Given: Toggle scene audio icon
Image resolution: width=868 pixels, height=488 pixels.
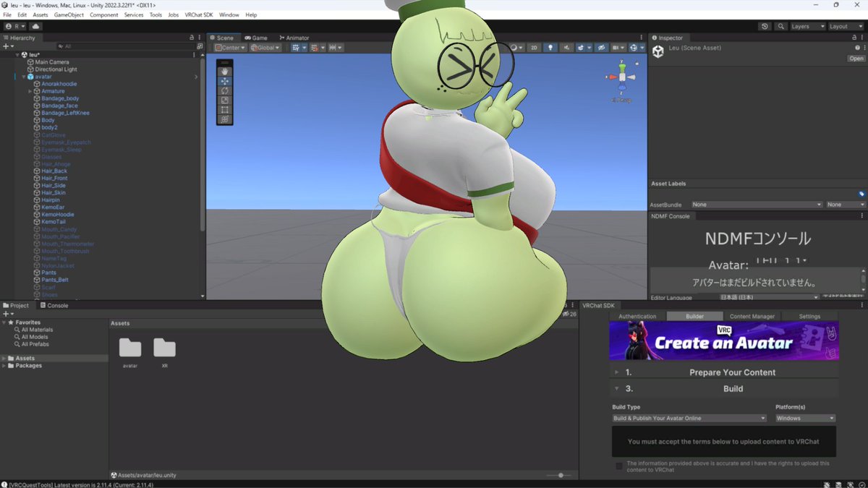Looking at the screenshot, I should click(567, 48).
